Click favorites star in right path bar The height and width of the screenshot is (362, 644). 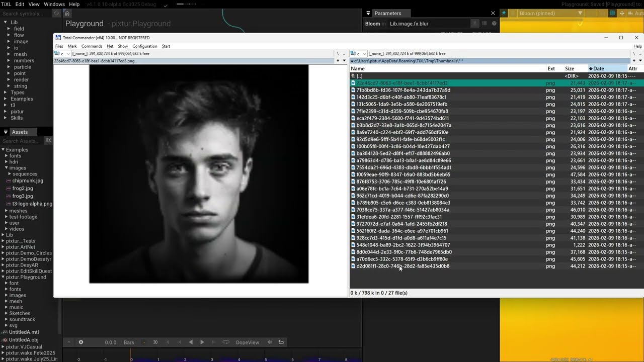(x=634, y=61)
